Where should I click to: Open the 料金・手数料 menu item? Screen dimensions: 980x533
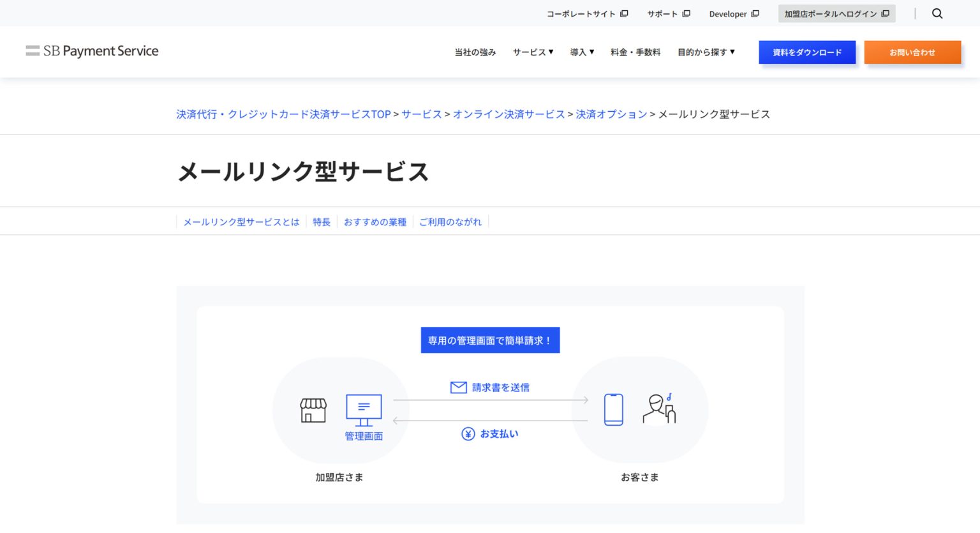pos(635,52)
